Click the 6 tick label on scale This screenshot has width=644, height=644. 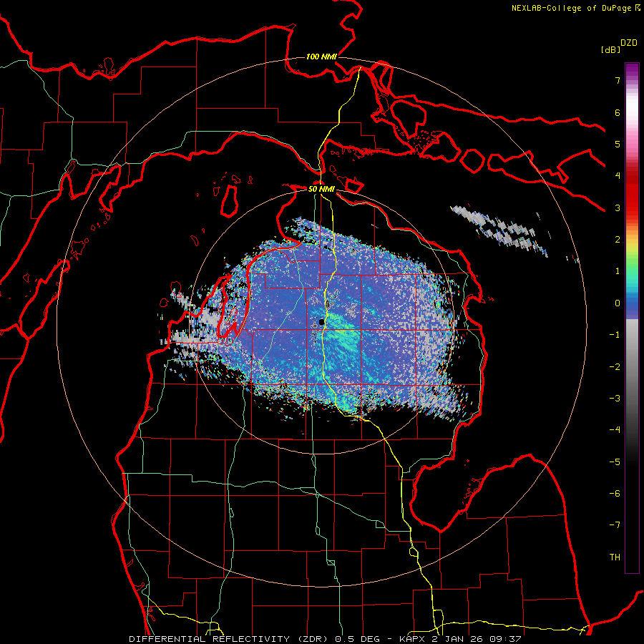coord(618,112)
